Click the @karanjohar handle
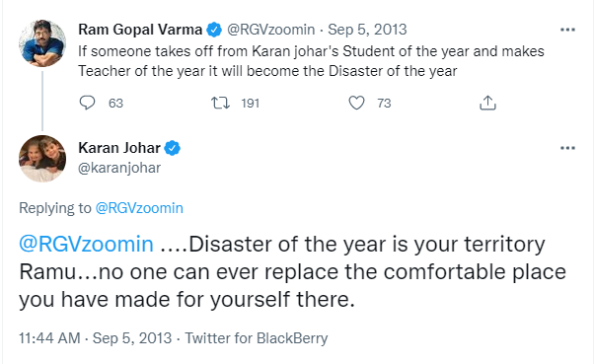This screenshot has width=594, height=364. tap(119, 168)
